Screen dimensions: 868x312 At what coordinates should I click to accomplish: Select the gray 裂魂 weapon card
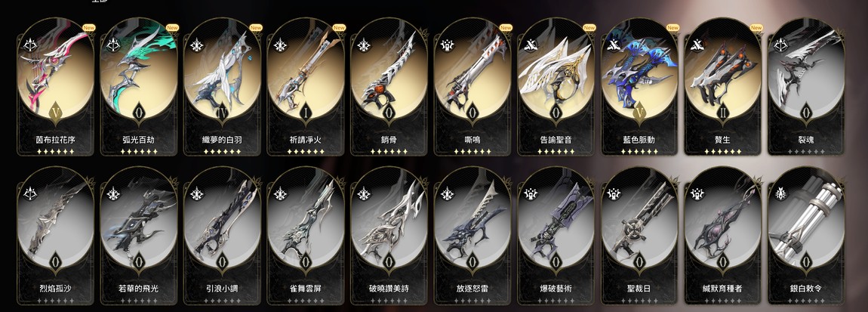coord(806,87)
